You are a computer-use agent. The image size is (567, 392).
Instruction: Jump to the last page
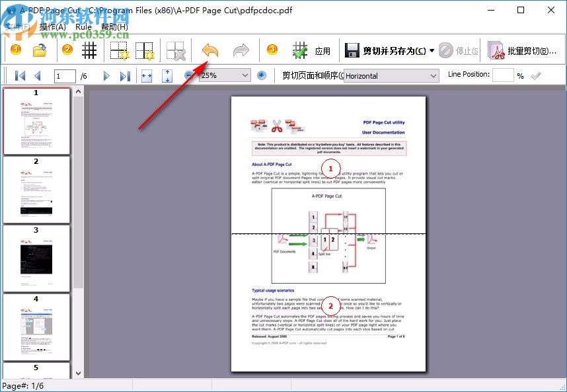126,75
